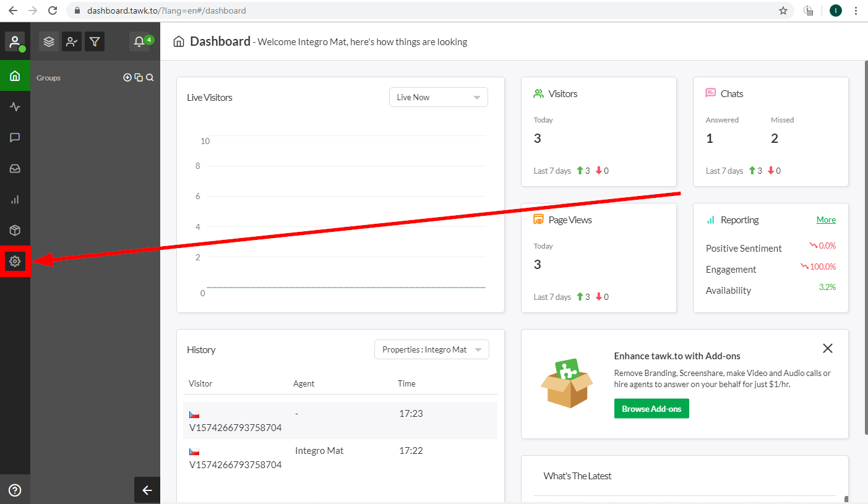Open the help question mark icon
The height and width of the screenshot is (504, 868).
pyautogui.click(x=15, y=490)
